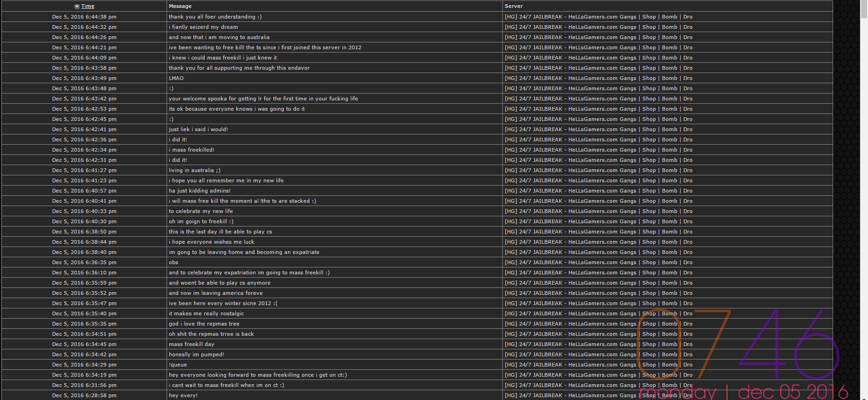Click the Message column header
868x400 pixels.
click(180, 7)
